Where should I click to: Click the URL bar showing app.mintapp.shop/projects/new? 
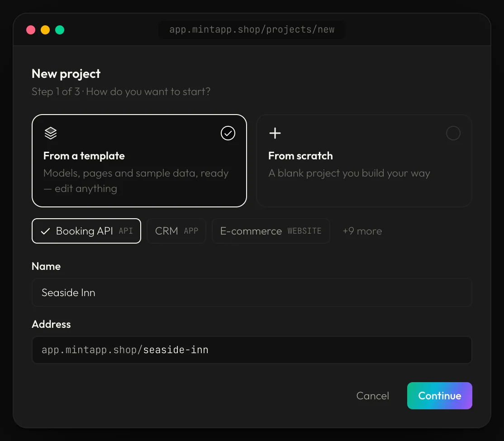(252, 29)
